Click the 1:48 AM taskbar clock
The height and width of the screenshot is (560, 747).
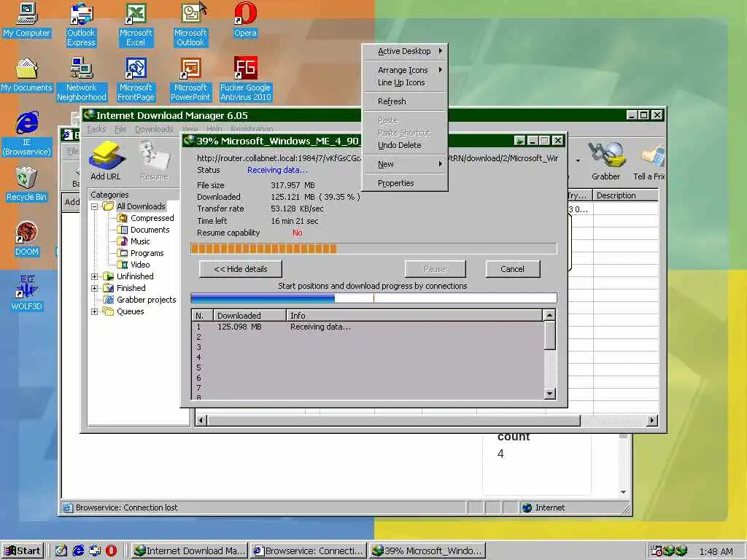(x=716, y=551)
